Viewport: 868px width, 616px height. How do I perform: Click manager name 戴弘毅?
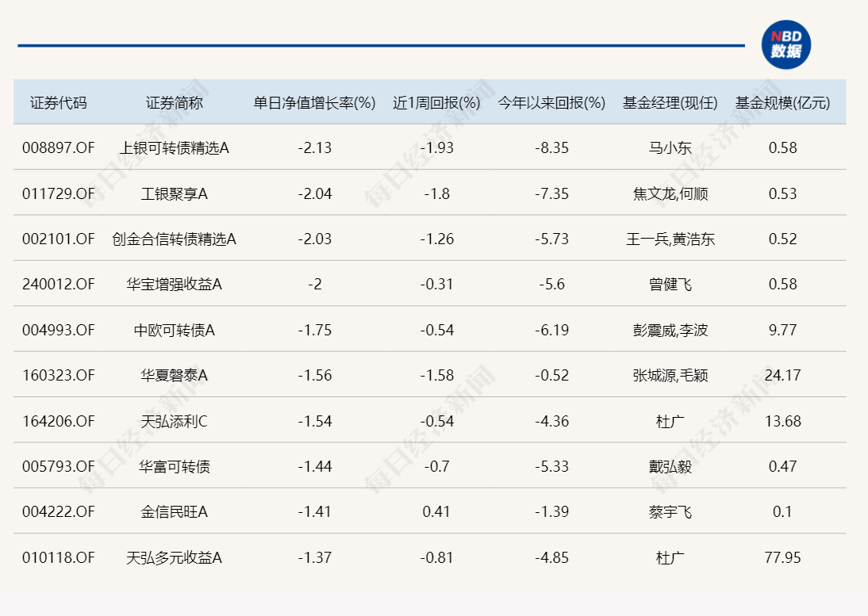(670, 467)
